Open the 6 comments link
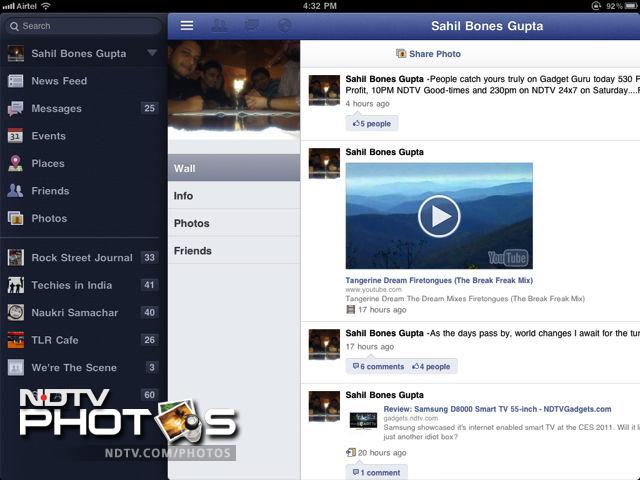640x480 pixels. pyautogui.click(x=378, y=366)
